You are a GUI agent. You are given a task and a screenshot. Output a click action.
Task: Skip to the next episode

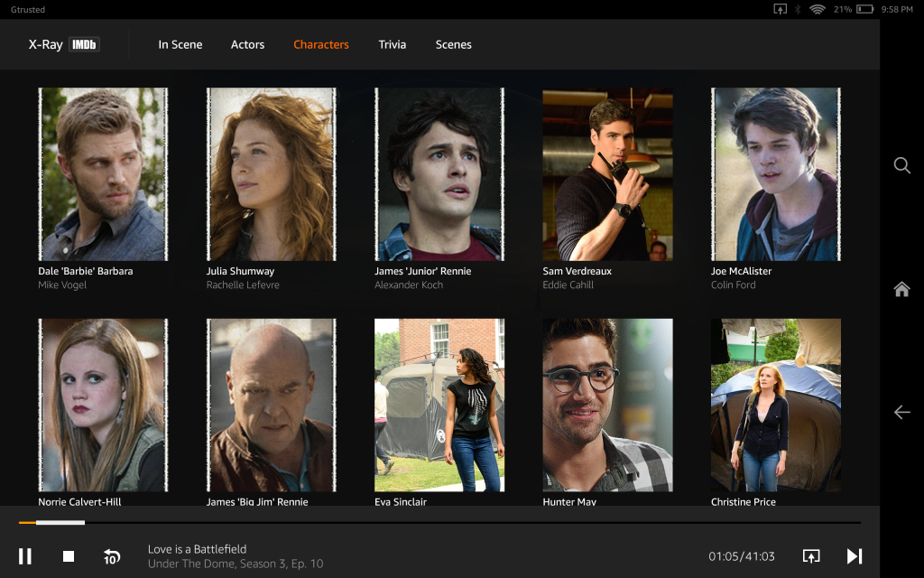pos(855,556)
